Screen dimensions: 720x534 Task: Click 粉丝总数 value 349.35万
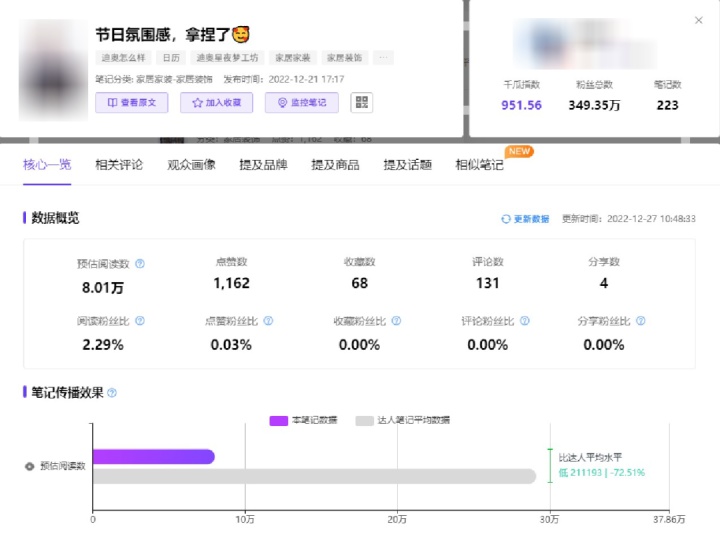tap(594, 105)
